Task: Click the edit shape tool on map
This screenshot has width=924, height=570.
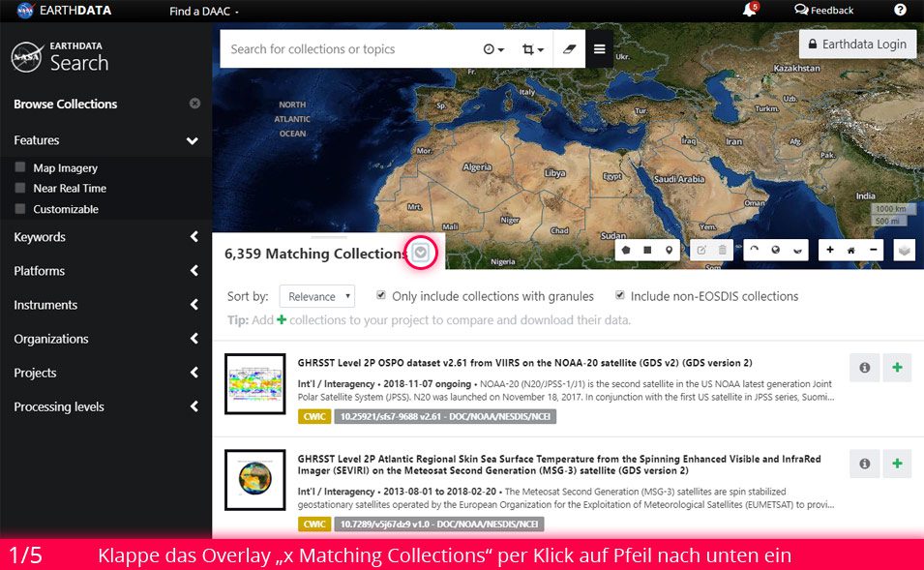Action: [x=701, y=250]
